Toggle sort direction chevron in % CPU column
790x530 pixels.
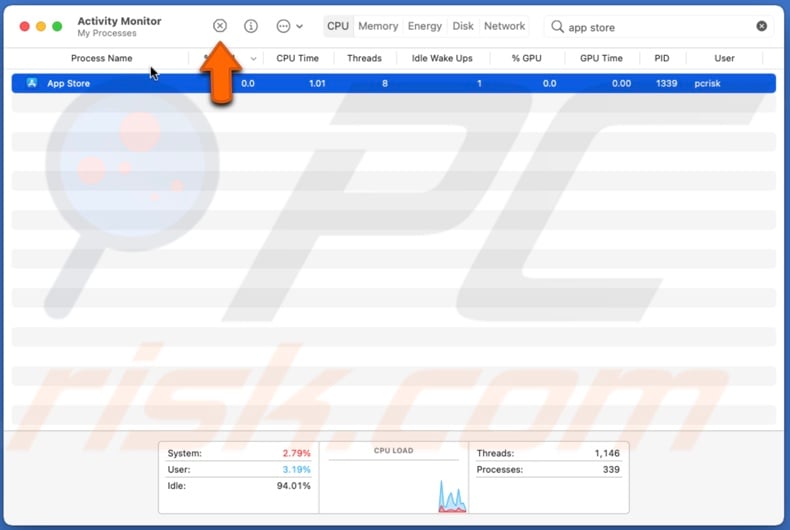pyautogui.click(x=253, y=59)
